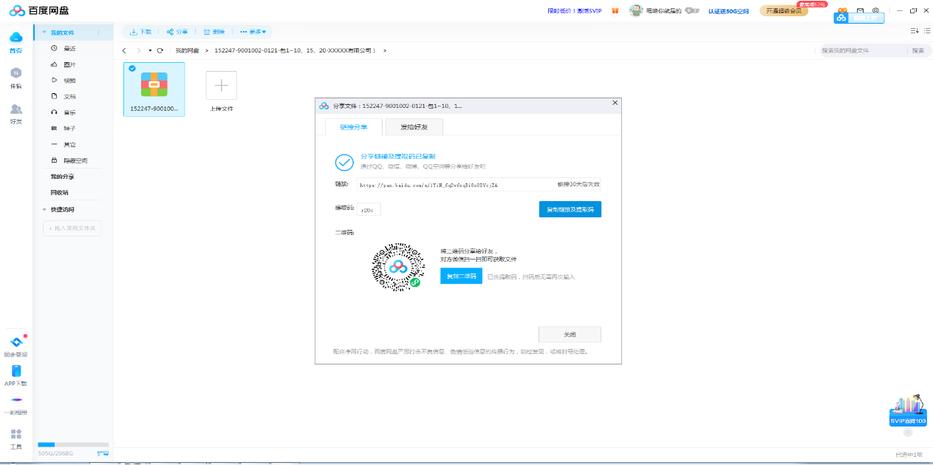Select the Other category in sidebar

64,145
